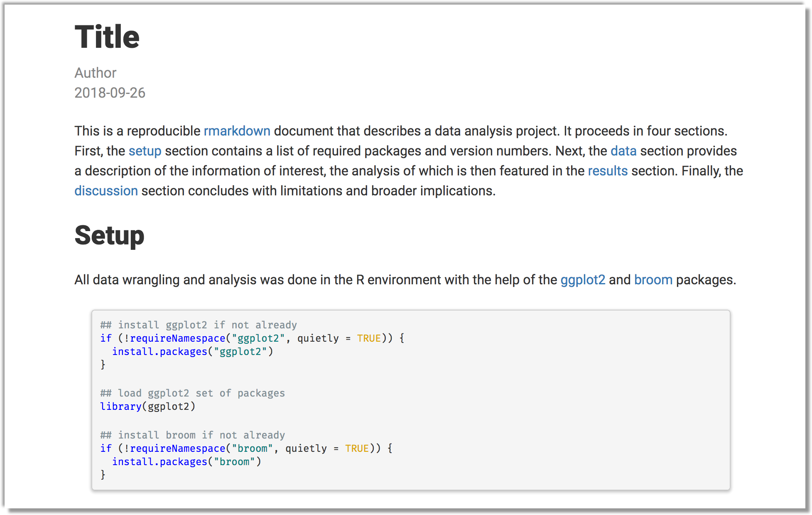The width and height of the screenshot is (812, 515).
Task: Click requireNamespace("broom") if statement
Action: (x=246, y=448)
